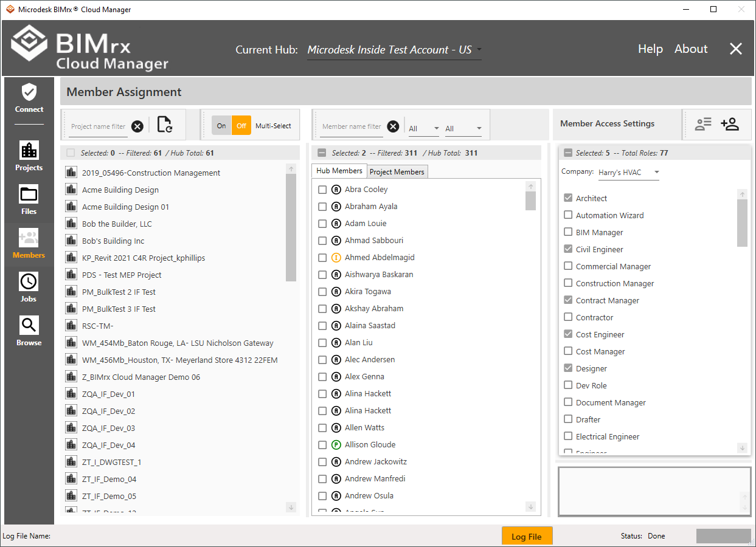Open the first All filter dropdown
Image resolution: width=756 pixels, height=547 pixels.
424,128
